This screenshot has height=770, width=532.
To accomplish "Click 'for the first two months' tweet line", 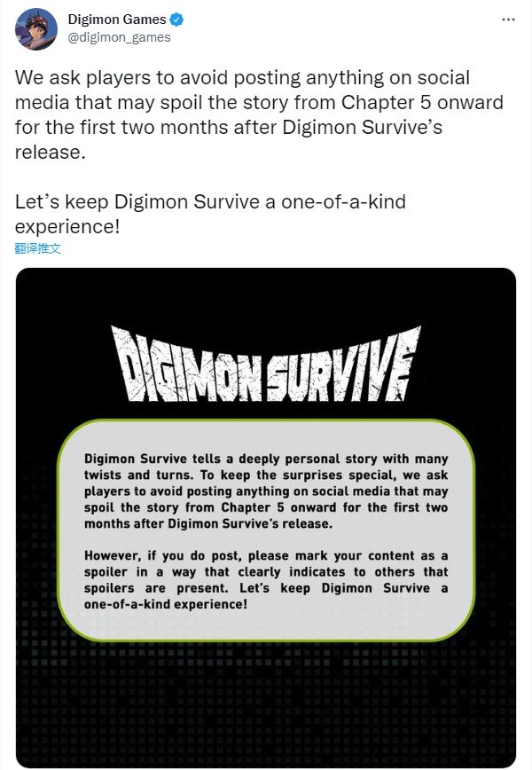I will coord(229,127).
